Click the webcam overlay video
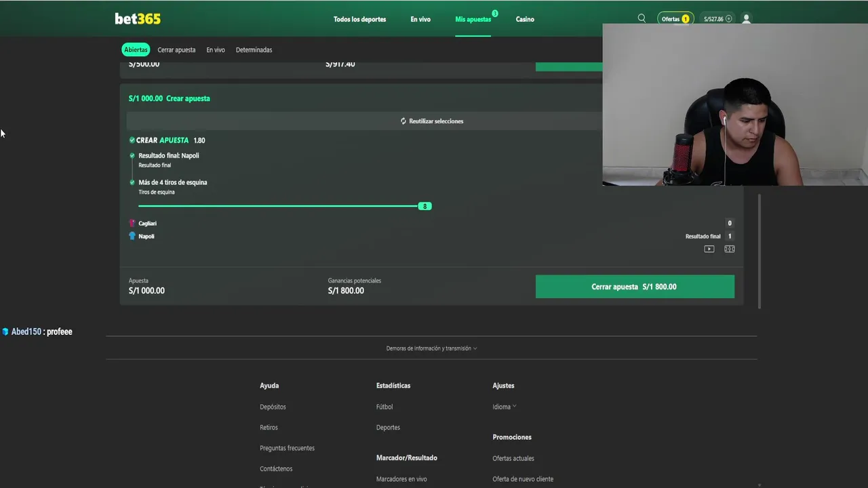This screenshot has height=488, width=868. point(735,105)
